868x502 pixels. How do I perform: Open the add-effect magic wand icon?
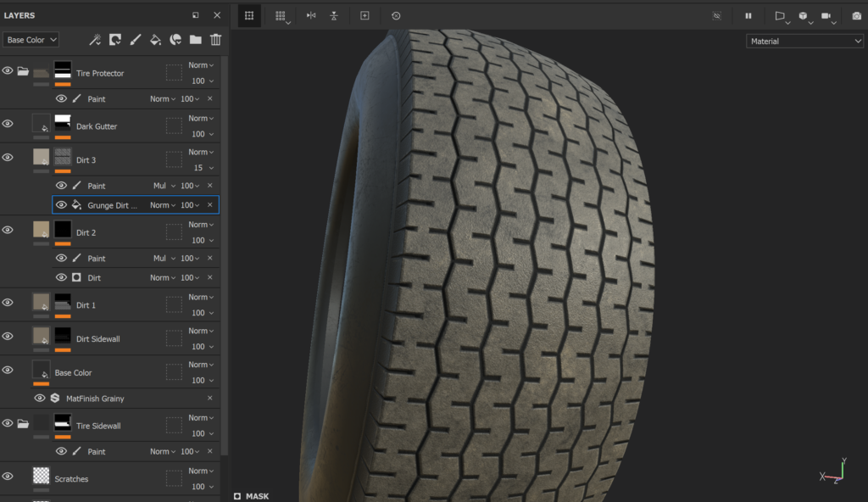[95, 39]
